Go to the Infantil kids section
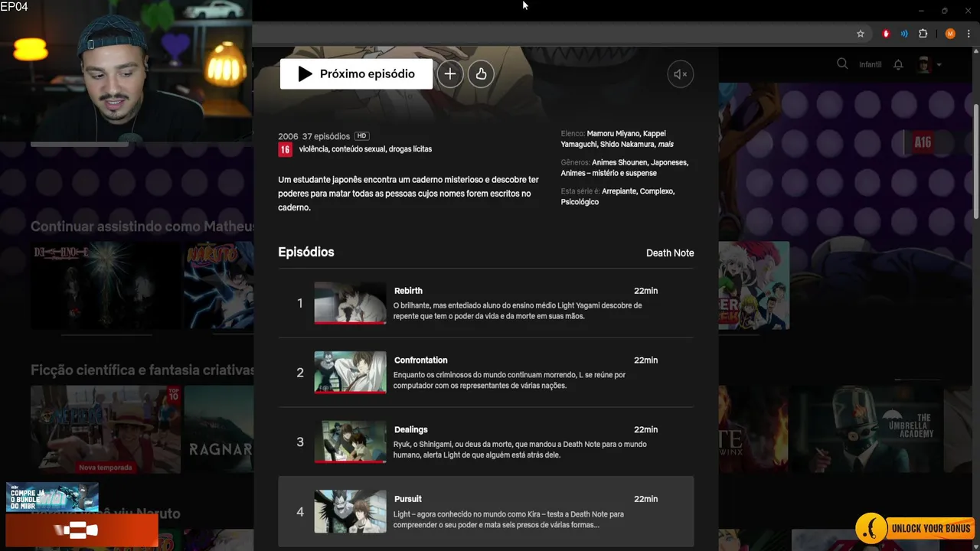 point(870,65)
